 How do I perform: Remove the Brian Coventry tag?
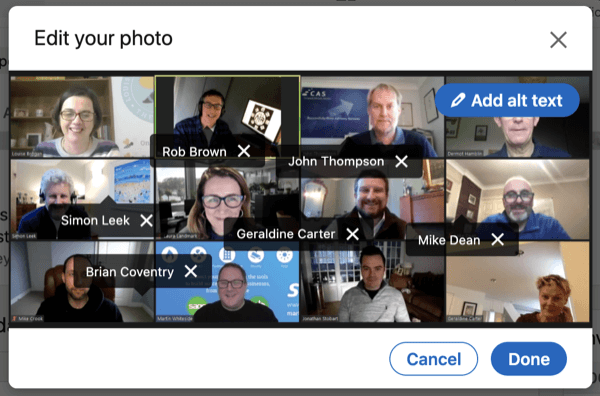[191, 272]
